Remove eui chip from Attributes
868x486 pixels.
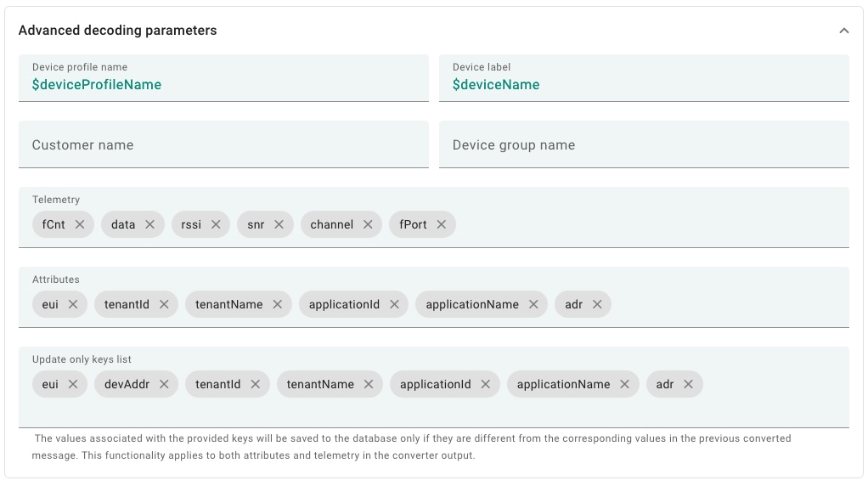[73, 304]
